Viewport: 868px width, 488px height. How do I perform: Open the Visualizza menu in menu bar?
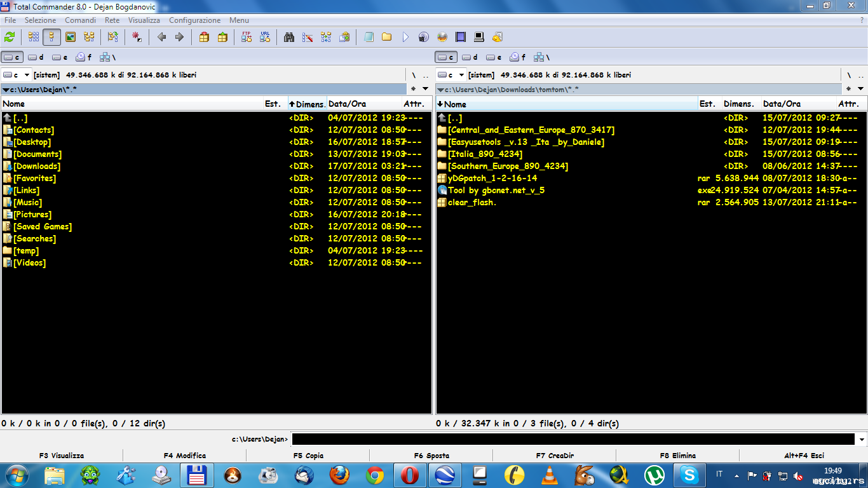coord(144,20)
